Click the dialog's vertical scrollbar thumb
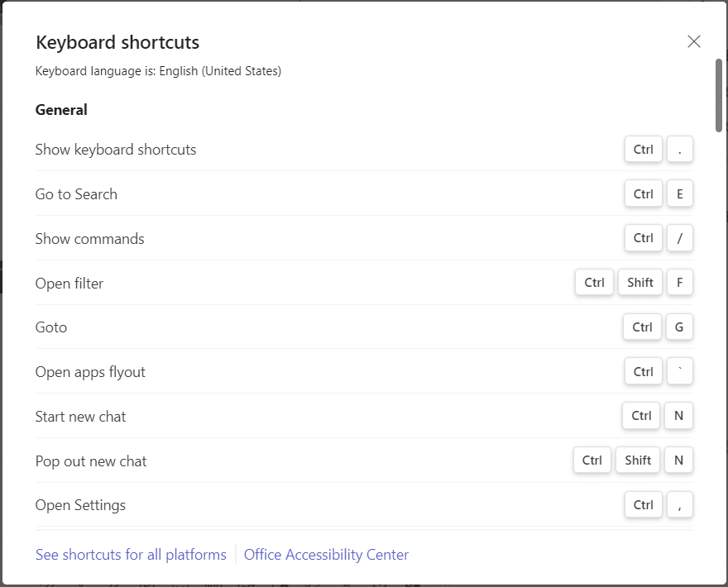The image size is (728, 587). (718, 95)
